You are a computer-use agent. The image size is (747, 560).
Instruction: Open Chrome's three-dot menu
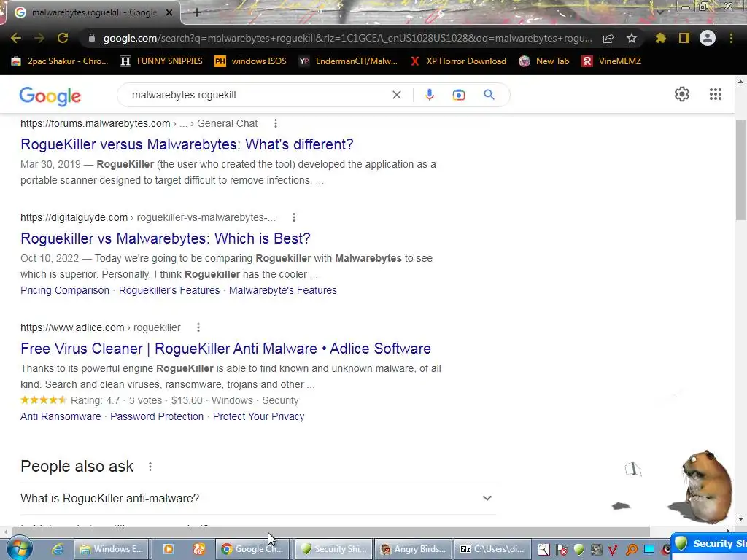[x=731, y=38]
